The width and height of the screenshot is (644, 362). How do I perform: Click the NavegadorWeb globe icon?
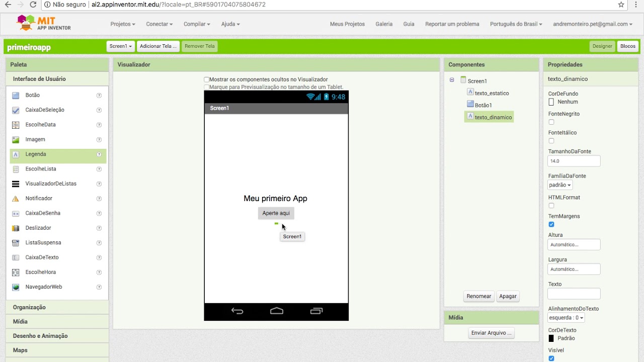tap(16, 287)
